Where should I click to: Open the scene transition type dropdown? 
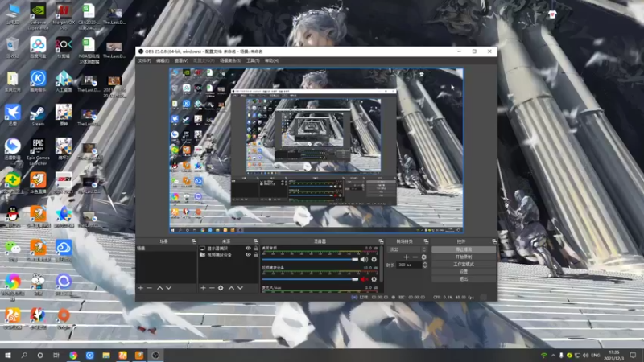[x=407, y=249]
